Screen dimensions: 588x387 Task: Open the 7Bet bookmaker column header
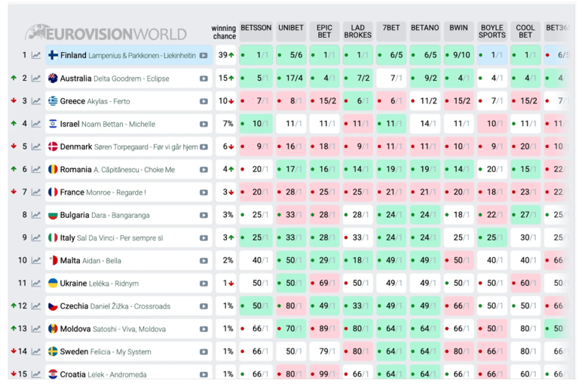point(391,32)
